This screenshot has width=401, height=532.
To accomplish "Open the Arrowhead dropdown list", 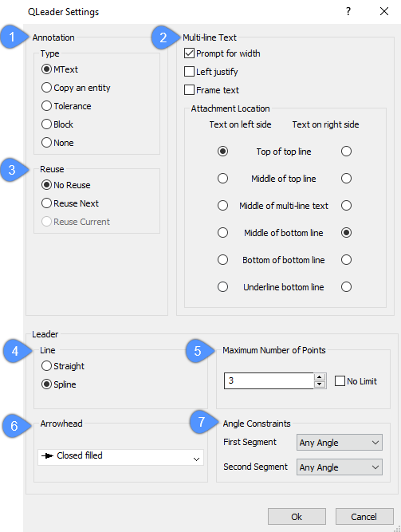I will click(x=120, y=457).
